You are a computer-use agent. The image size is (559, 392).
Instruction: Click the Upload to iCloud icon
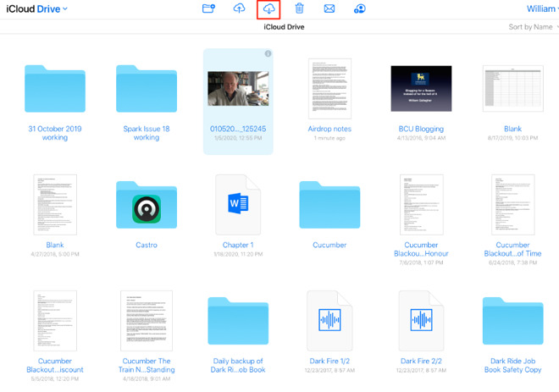tap(240, 8)
